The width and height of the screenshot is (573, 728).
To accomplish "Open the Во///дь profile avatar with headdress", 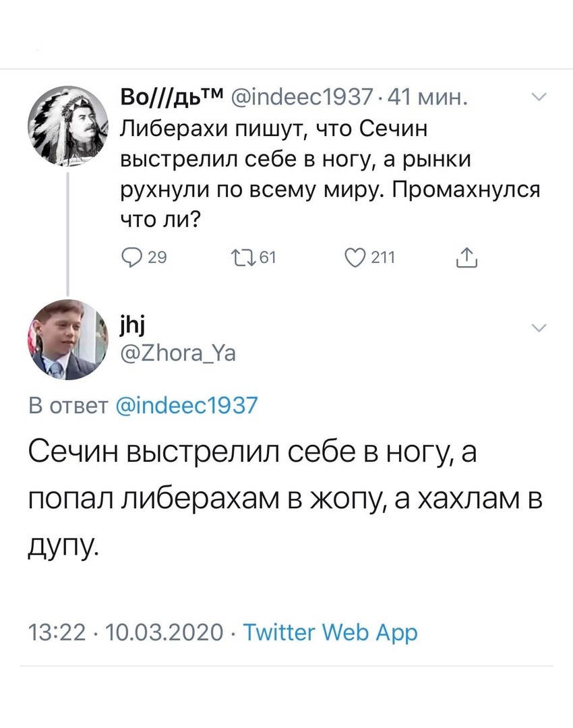I will 67,125.
